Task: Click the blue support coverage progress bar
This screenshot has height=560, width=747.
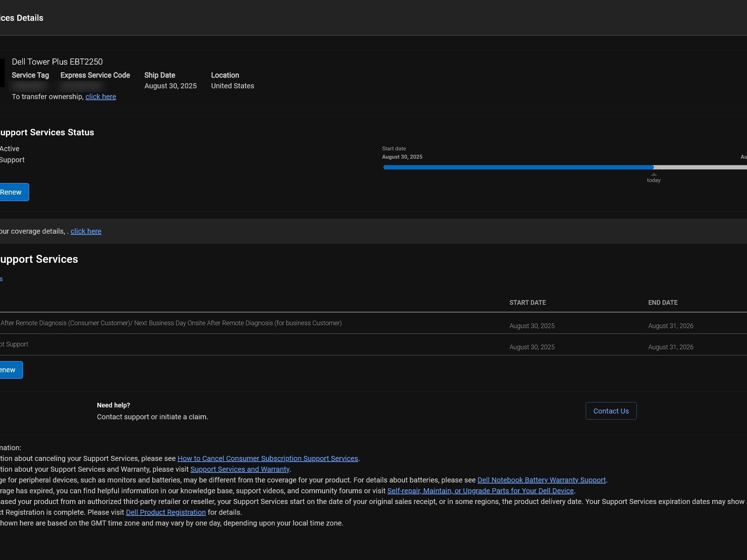Action: [518, 167]
